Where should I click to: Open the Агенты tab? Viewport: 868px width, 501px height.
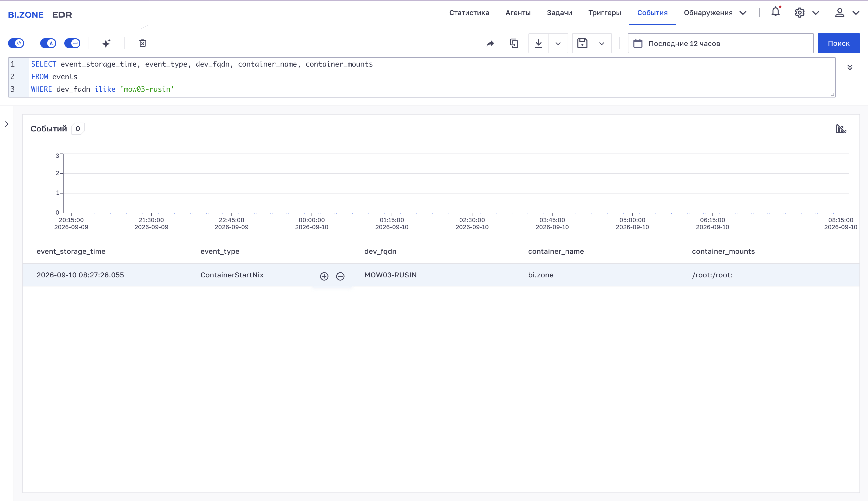518,13
